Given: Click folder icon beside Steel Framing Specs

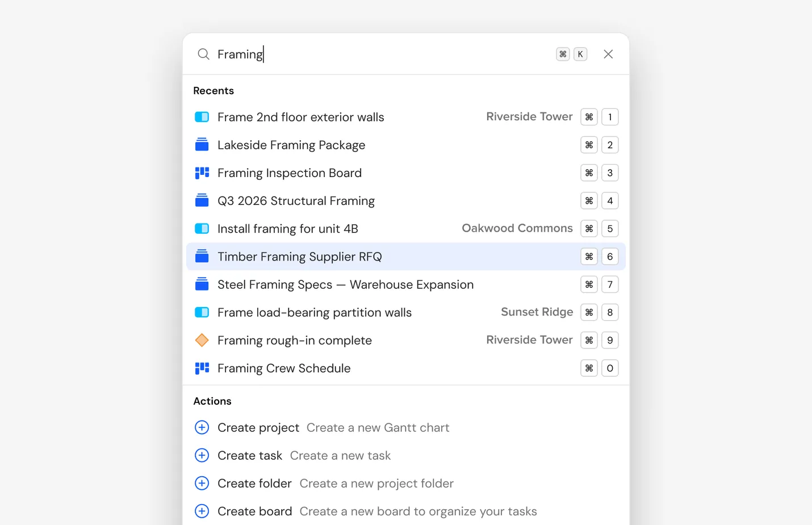Looking at the screenshot, I should (x=202, y=284).
